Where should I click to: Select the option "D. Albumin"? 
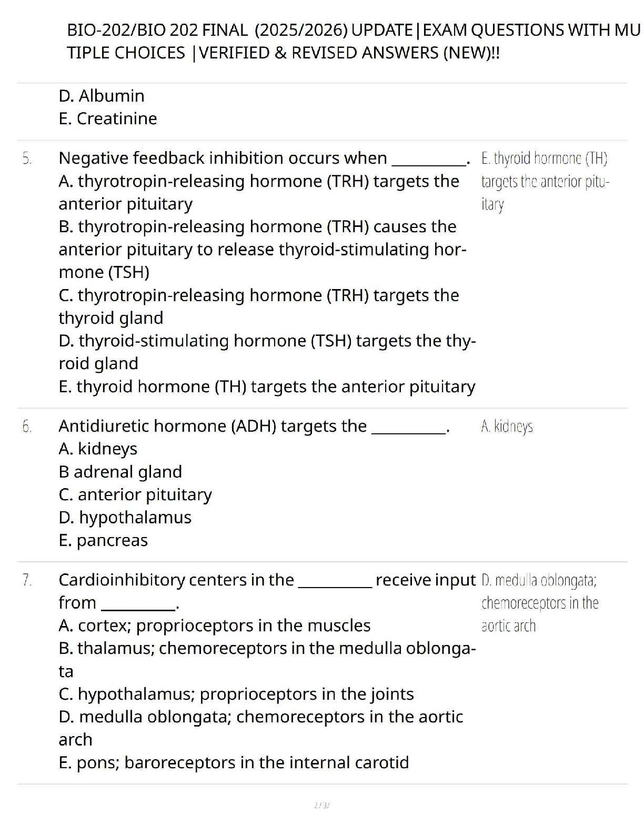102,96
